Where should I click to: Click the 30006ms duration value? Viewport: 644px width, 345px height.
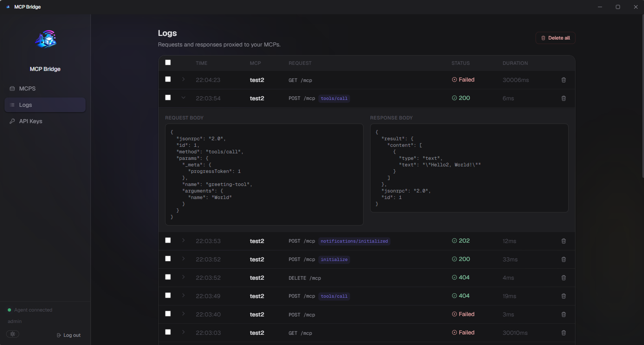tap(516, 80)
